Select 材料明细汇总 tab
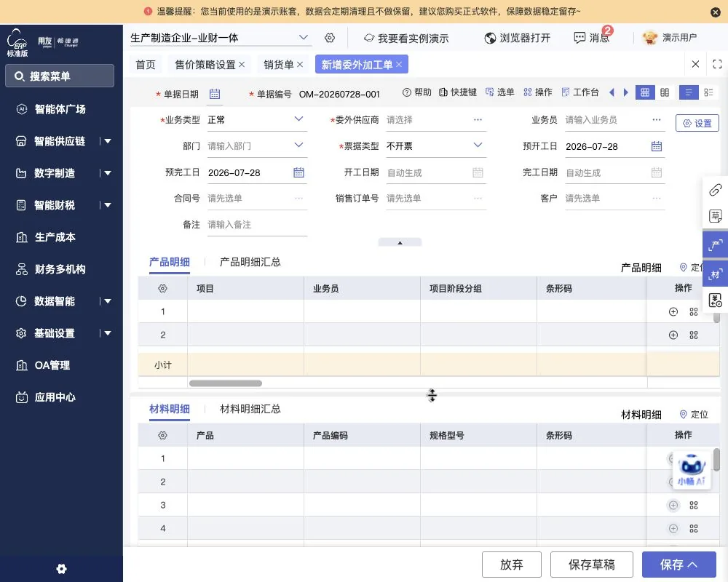The image size is (728, 582). [250, 409]
